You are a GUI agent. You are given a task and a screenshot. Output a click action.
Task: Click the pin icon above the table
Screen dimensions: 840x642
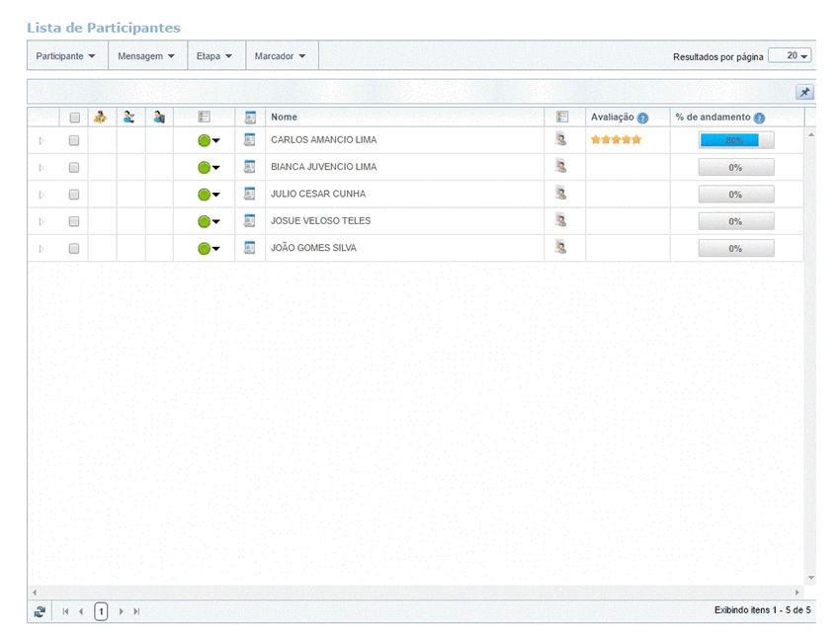[x=804, y=92]
